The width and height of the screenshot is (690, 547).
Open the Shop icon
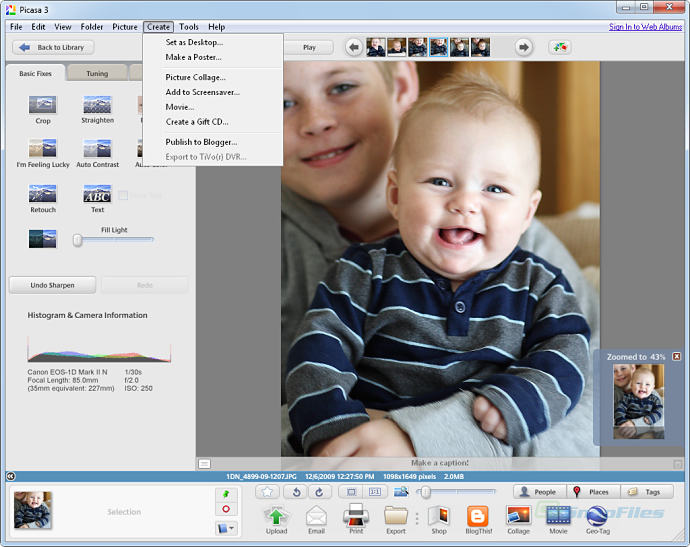pyautogui.click(x=438, y=516)
